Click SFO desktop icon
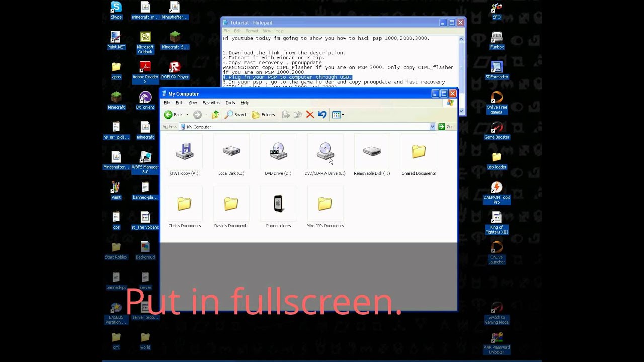 tap(497, 11)
